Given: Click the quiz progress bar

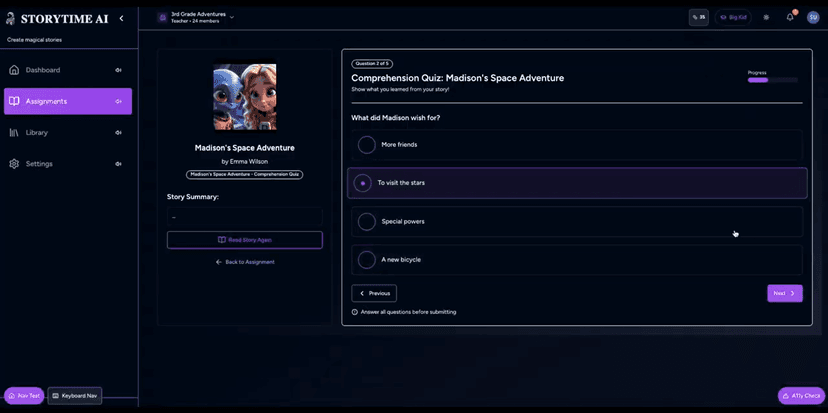Looking at the screenshot, I should pyautogui.click(x=772, y=80).
